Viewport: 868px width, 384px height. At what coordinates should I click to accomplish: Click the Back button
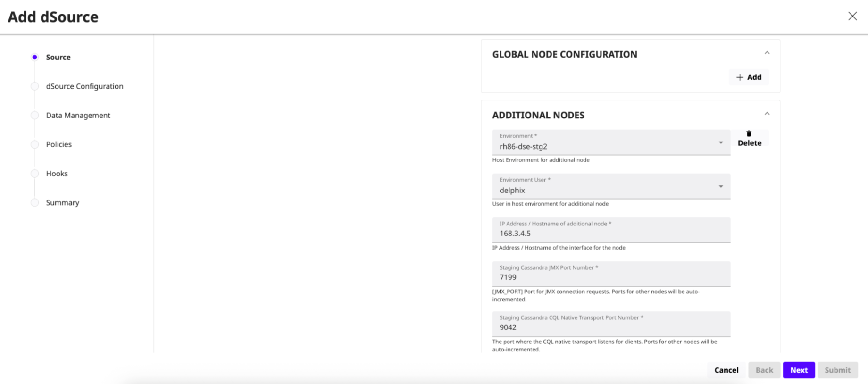click(764, 370)
